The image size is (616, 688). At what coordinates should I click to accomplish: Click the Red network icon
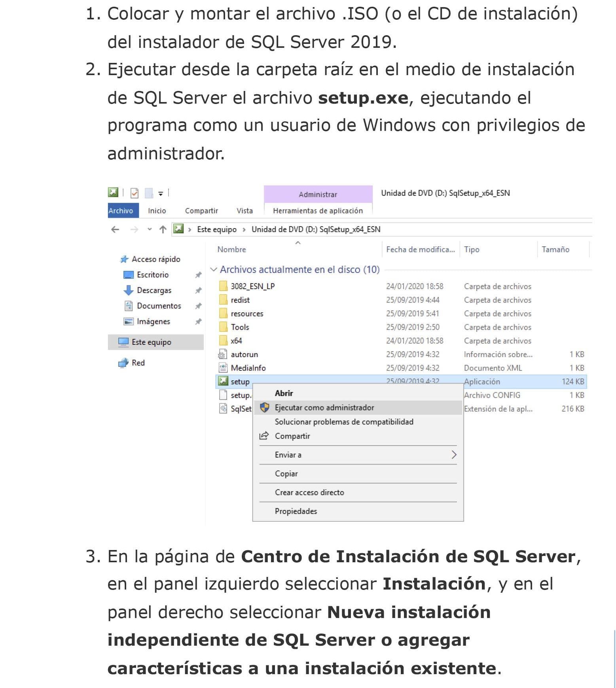tap(123, 363)
